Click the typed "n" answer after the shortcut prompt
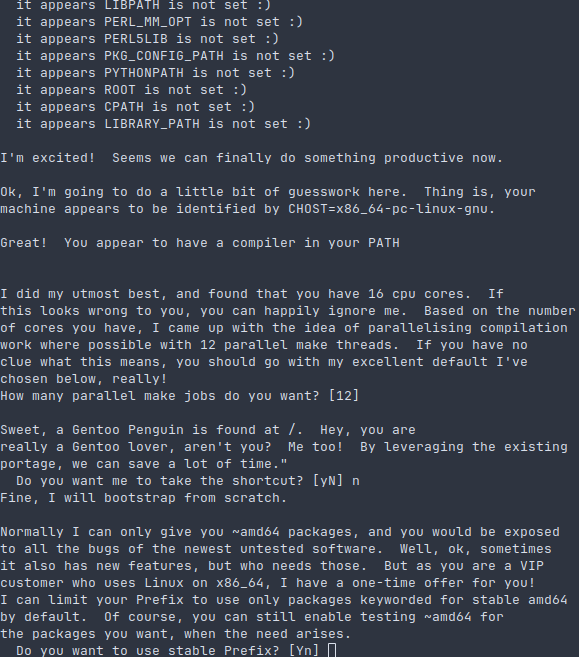Screen dimensions: 579x657 [x=356, y=481]
